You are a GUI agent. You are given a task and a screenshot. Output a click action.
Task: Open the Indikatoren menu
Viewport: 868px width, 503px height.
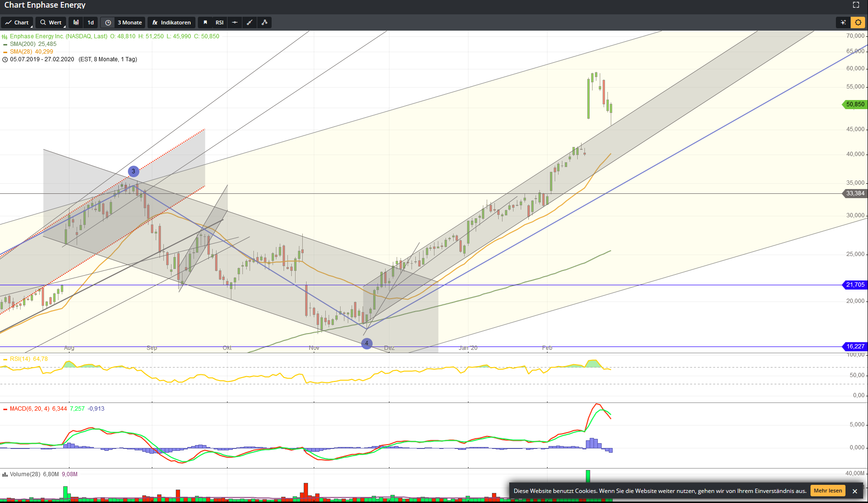point(171,22)
